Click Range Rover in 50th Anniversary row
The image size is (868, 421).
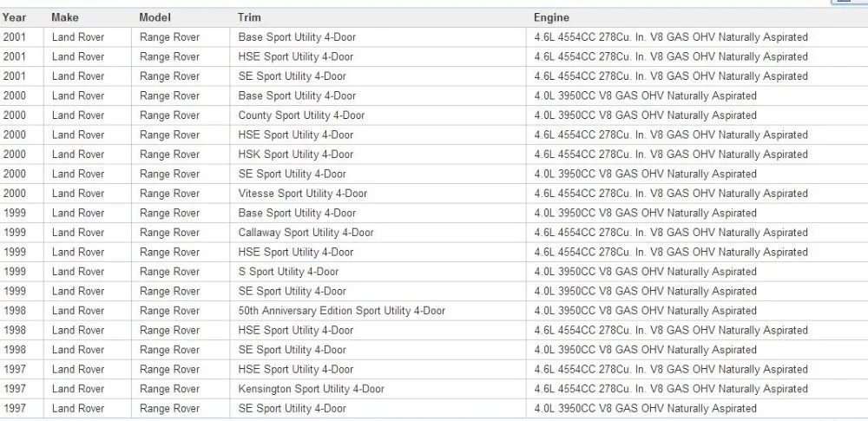click(169, 311)
